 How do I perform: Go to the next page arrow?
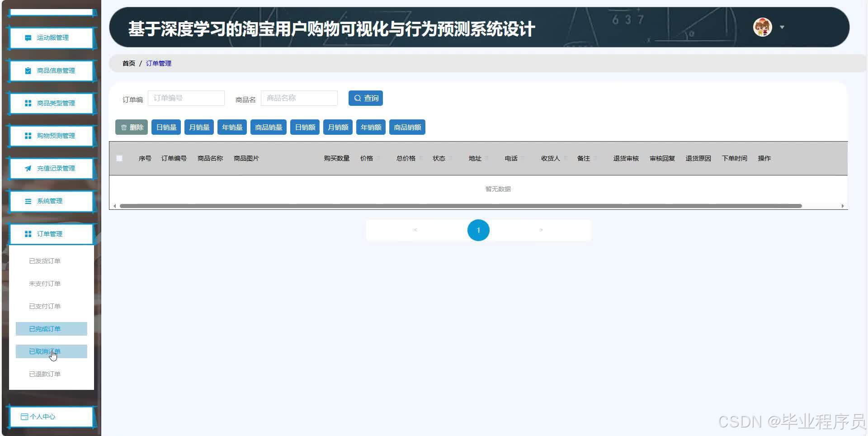point(541,230)
